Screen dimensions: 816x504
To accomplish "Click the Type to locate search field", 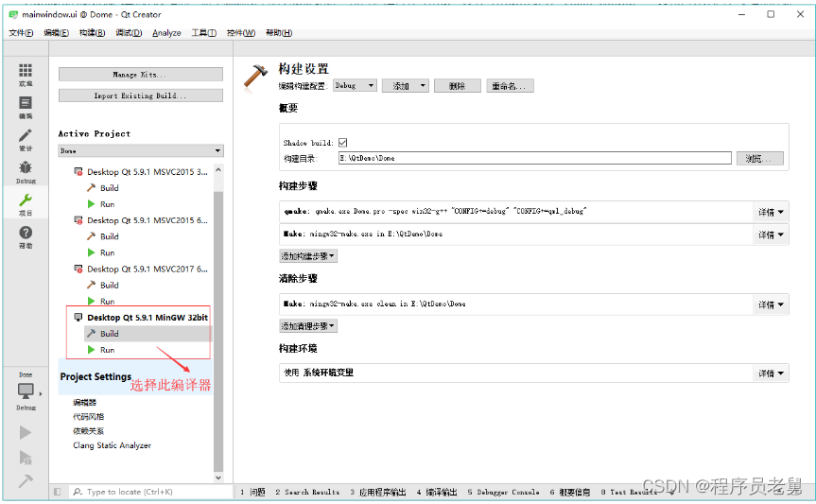I will 151,492.
